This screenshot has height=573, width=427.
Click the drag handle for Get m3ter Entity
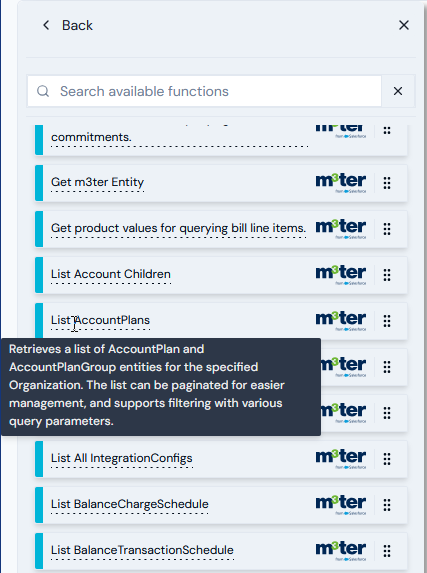click(387, 183)
